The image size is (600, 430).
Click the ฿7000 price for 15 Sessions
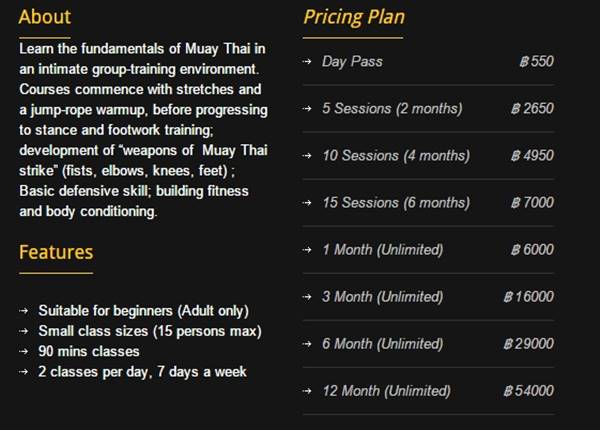532,203
